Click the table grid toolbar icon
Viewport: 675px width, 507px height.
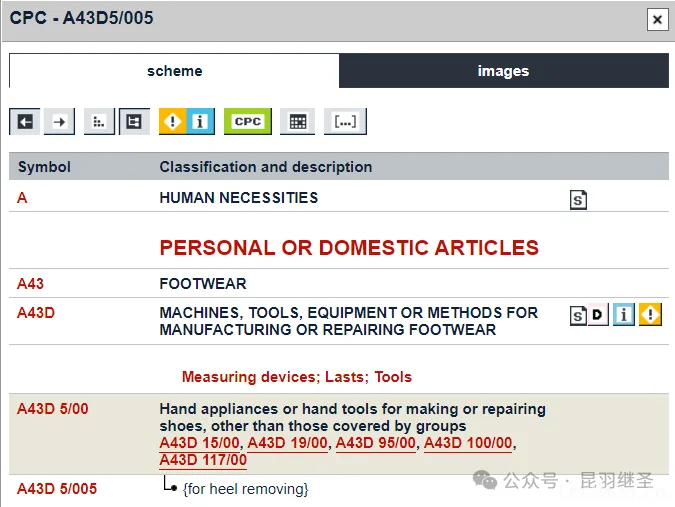297,121
